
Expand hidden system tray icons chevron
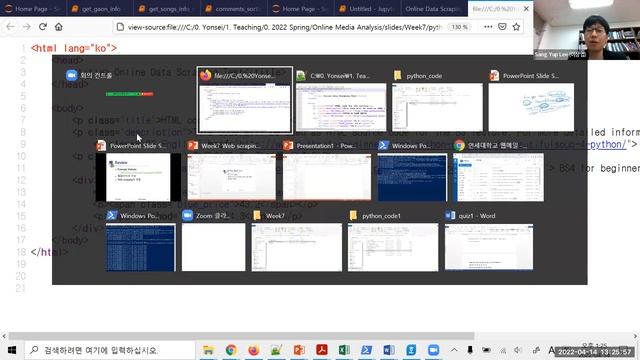(x=454, y=350)
